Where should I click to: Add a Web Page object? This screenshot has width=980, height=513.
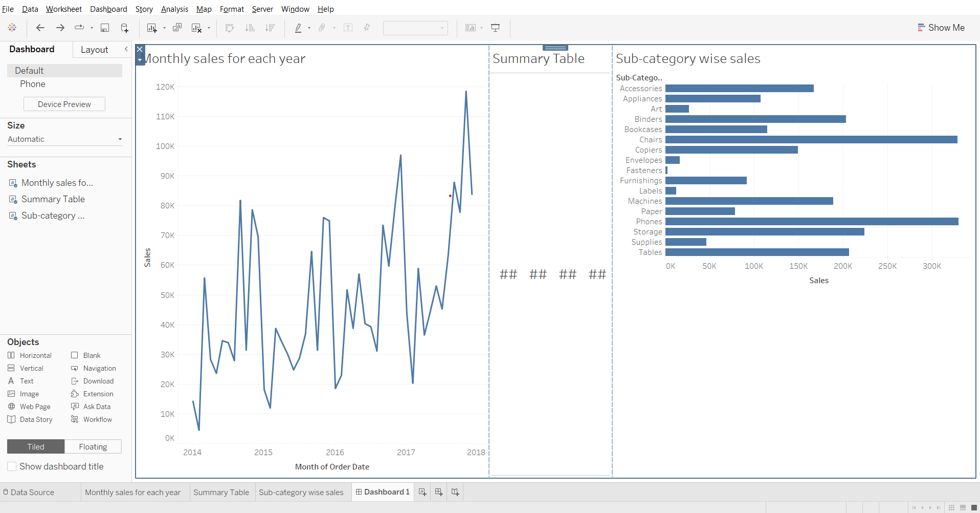click(35, 407)
